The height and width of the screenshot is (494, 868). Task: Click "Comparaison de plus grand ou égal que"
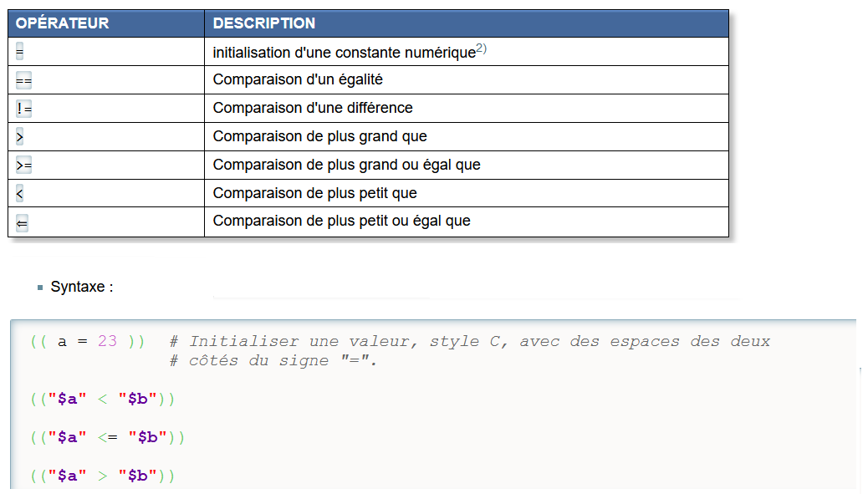(347, 165)
